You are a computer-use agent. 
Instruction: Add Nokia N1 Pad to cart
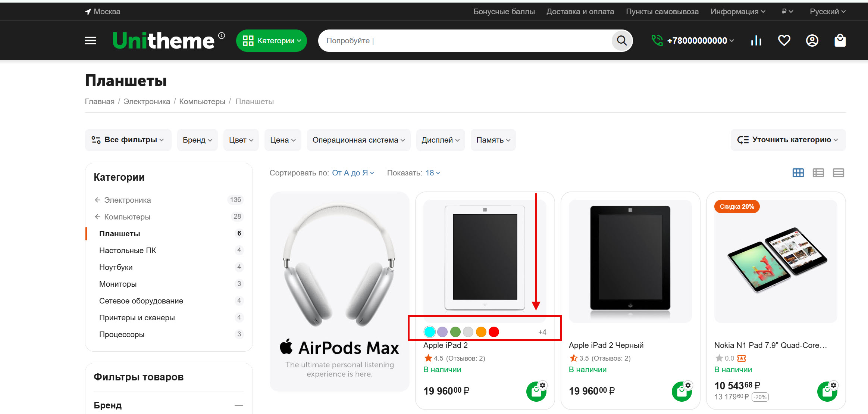[x=827, y=392]
